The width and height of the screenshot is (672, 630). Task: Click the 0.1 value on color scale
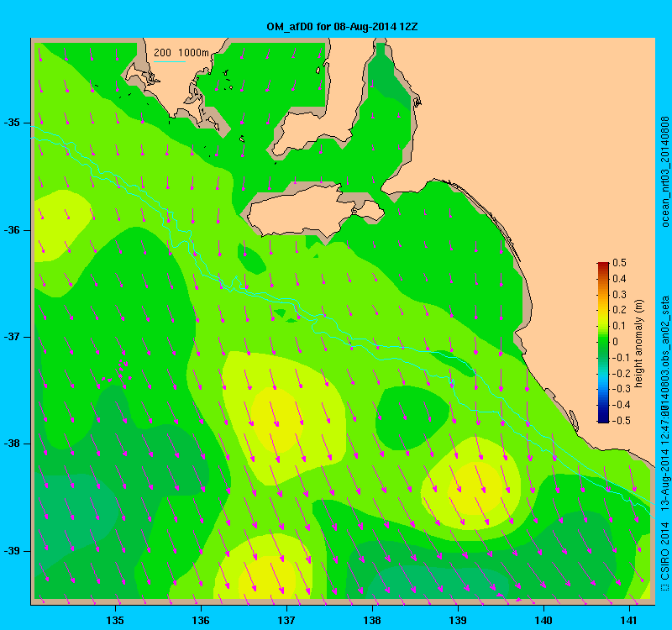(619, 326)
